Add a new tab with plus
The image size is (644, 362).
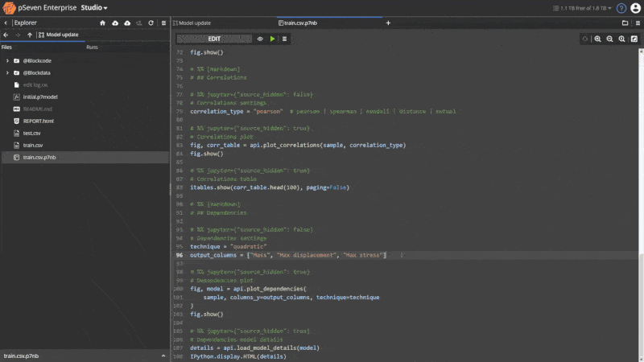pos(388,23)
